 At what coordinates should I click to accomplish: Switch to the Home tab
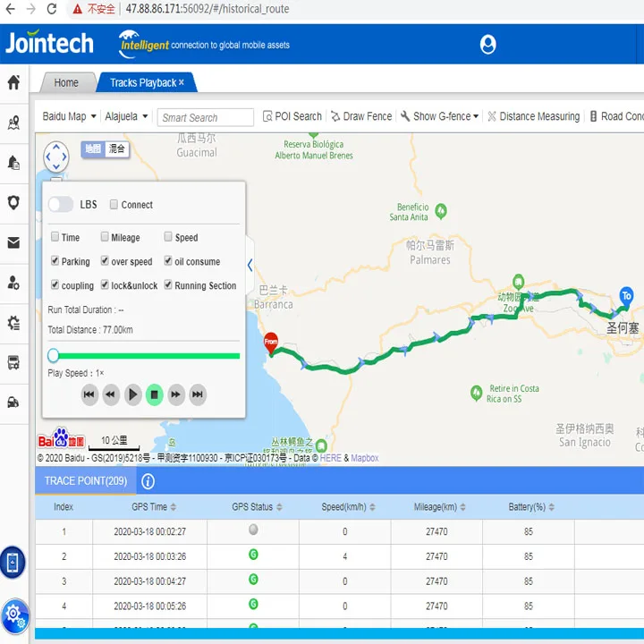pos(66,82)
